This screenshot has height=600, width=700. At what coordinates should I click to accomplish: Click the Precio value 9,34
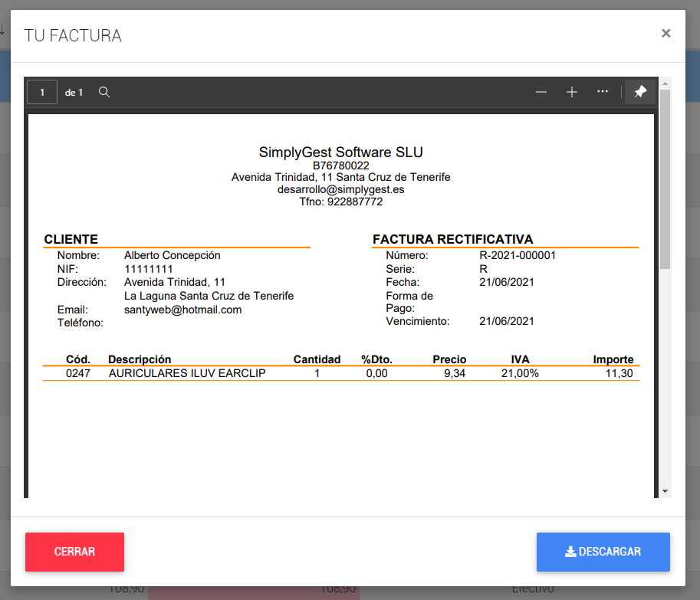(x=455, y=373)
